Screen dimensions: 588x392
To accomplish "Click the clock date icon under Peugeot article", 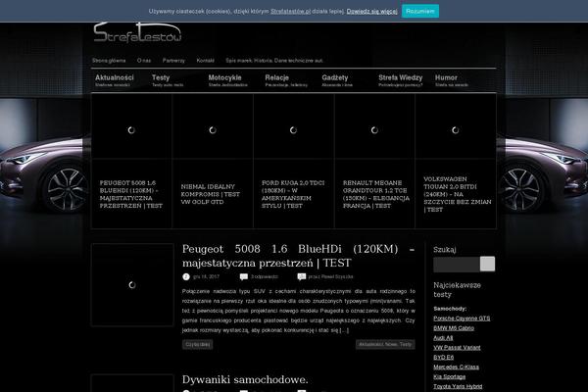I will (x=186, y=276).
